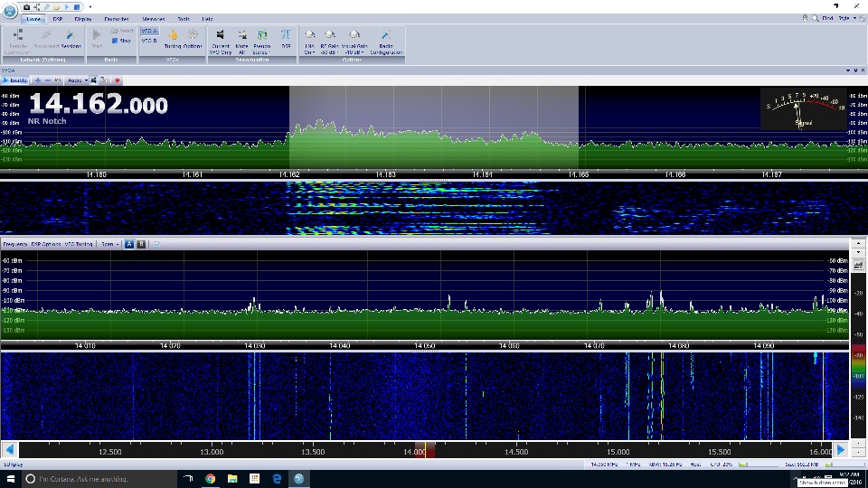Click the Enable play button on VFO toolbar
The image size is (868, 488).
[x=15, y=80]
